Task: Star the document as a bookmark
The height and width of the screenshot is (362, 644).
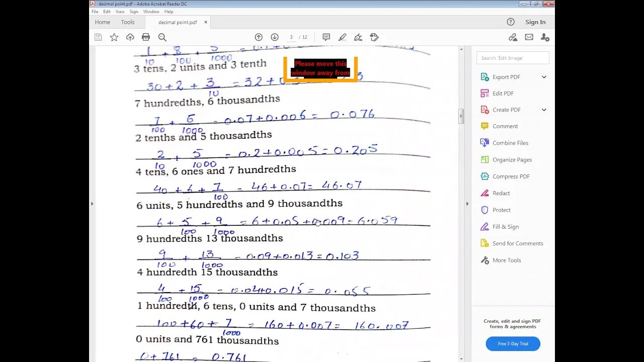Action: click(114, 37)
